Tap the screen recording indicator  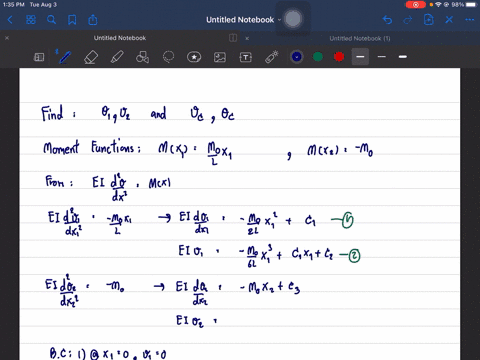[416, 5]
